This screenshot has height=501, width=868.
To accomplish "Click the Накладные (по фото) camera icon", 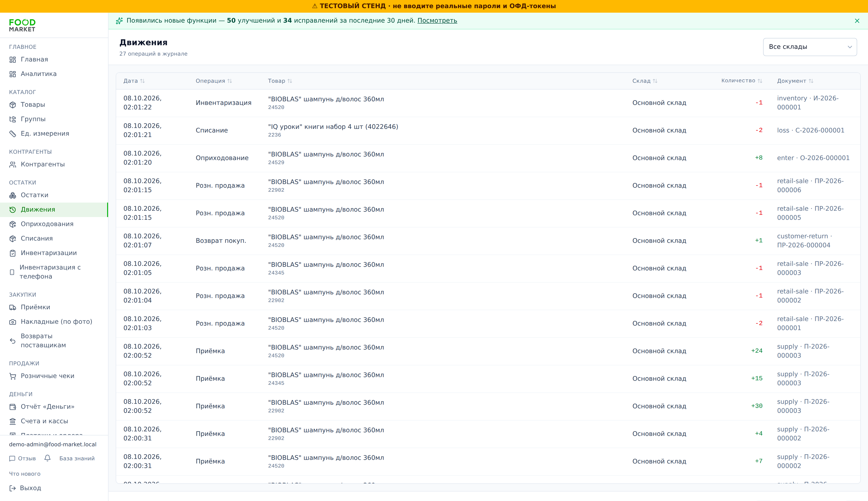I will click(x=13, y=322).
